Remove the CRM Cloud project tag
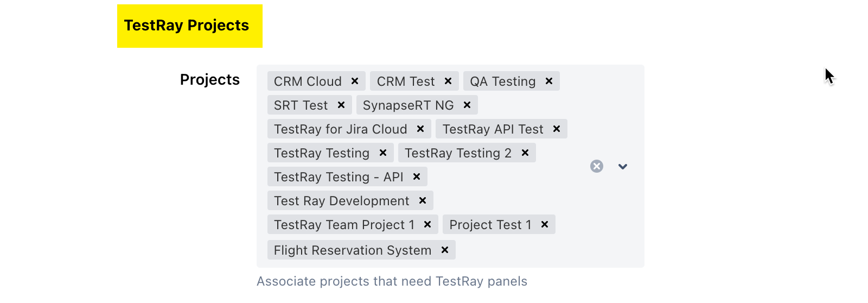Viewport: 868px width, 303px height. pyautogui.click(x=355, y=81)
